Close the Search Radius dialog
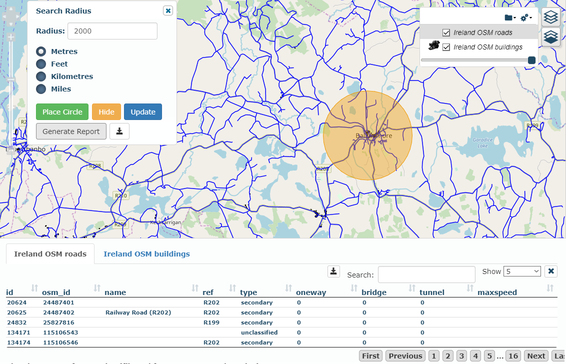Image resolution: width=566 pixels, height=364 pixels. tap(168, 11)
